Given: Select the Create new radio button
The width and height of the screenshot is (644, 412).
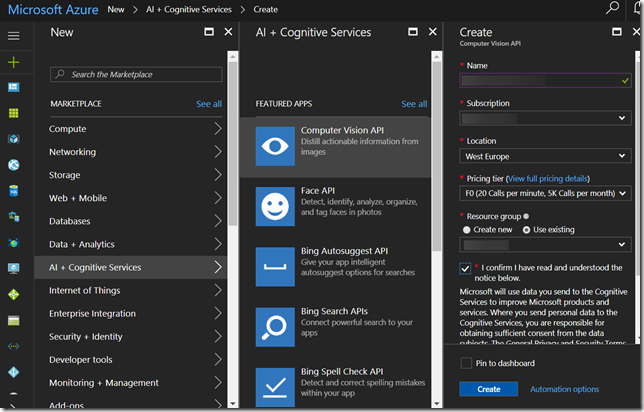Looking at the screenshot, I should [467, 229].
